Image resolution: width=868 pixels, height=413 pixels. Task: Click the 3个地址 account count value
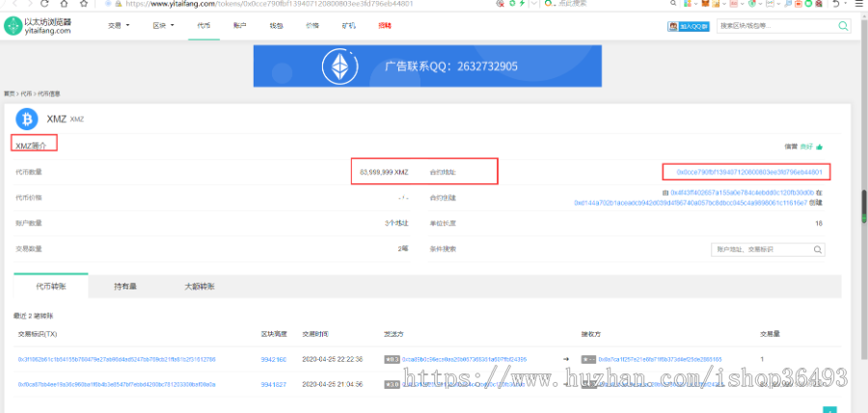pos(396,223)
